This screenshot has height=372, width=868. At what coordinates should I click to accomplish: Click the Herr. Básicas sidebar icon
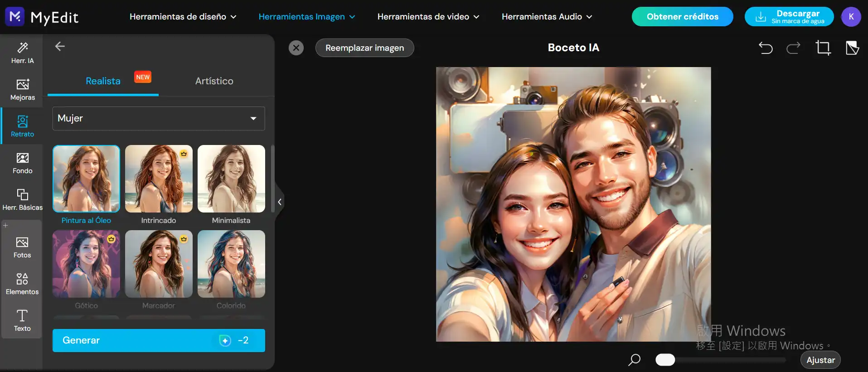click(x=22, y=199)
